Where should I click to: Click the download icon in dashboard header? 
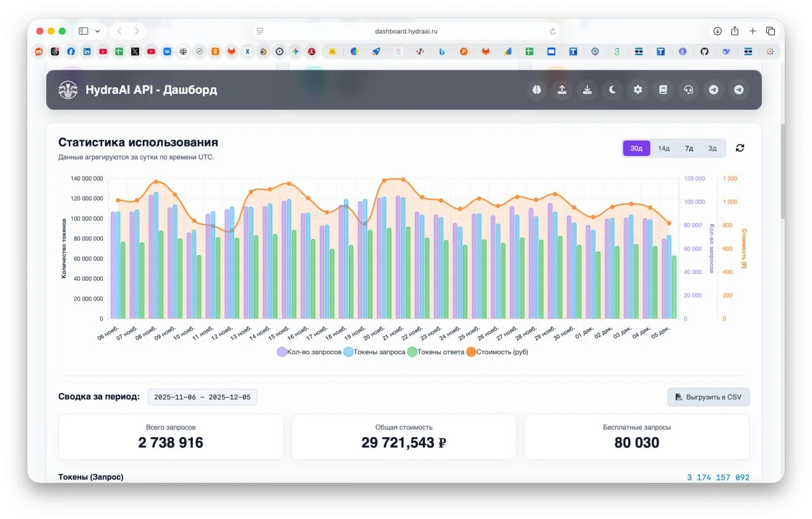pos(587,90)
